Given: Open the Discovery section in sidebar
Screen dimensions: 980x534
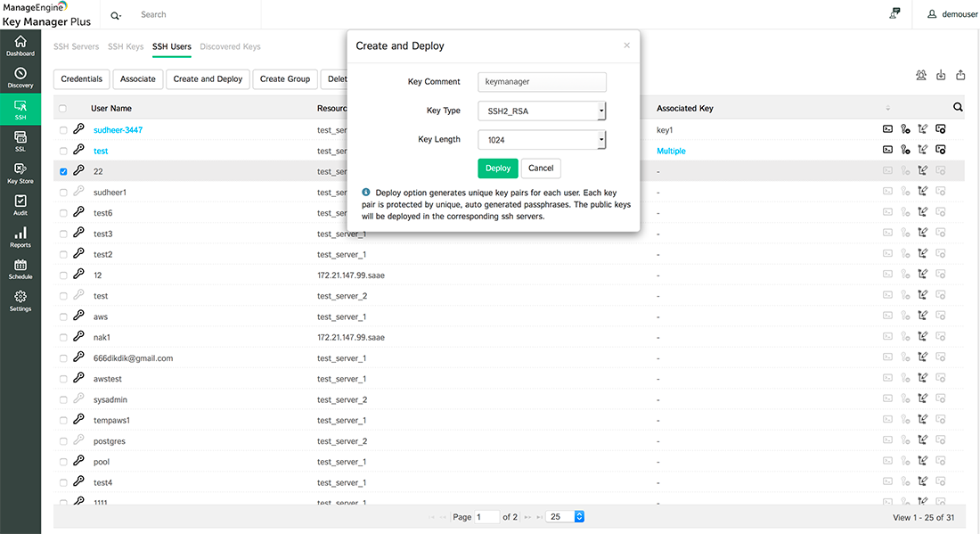Looking at the screenshot, I should [20, 77].
